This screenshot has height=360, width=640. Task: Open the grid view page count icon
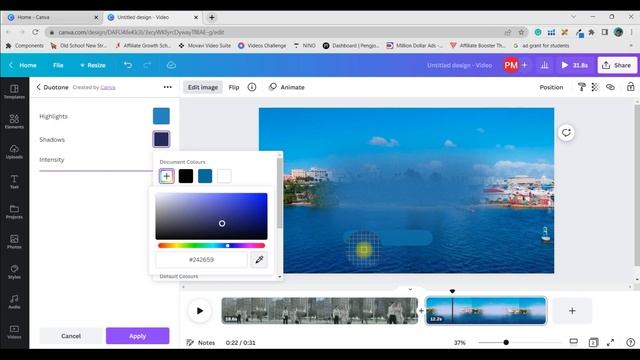tap(593, 342)
